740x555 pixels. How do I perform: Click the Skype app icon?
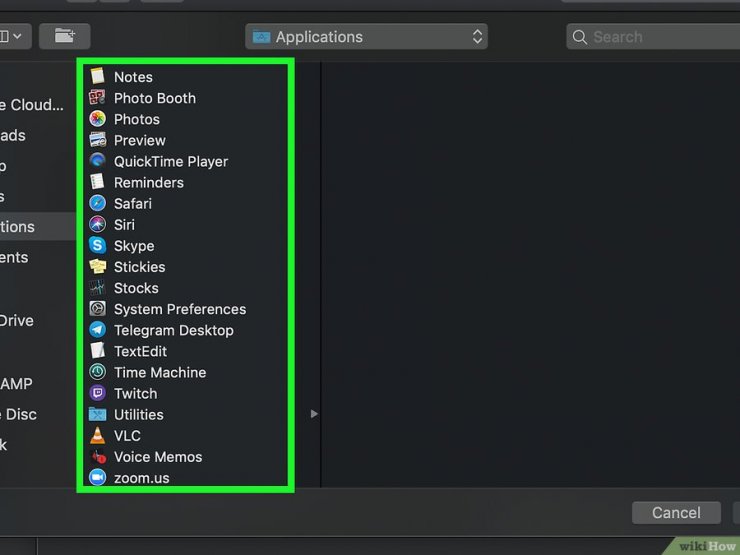97,245
